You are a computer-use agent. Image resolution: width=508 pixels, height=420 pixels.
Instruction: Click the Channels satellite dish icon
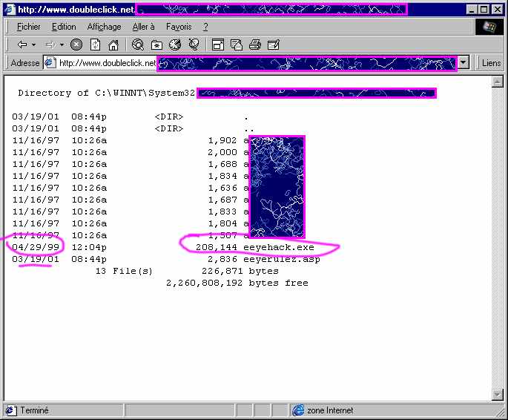point(194,45)
